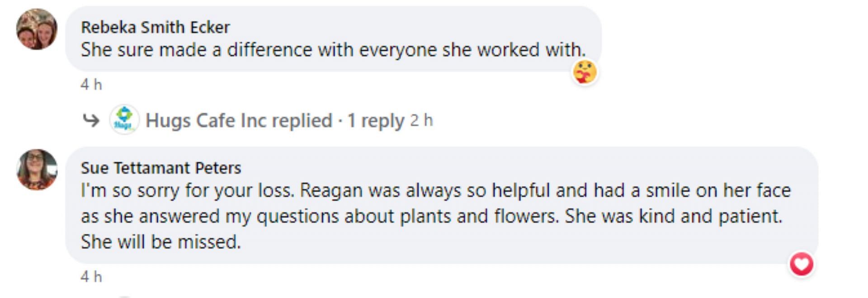
Task: Click Sue Tettamant Peters' profile picture
Action: click(37, 170)
